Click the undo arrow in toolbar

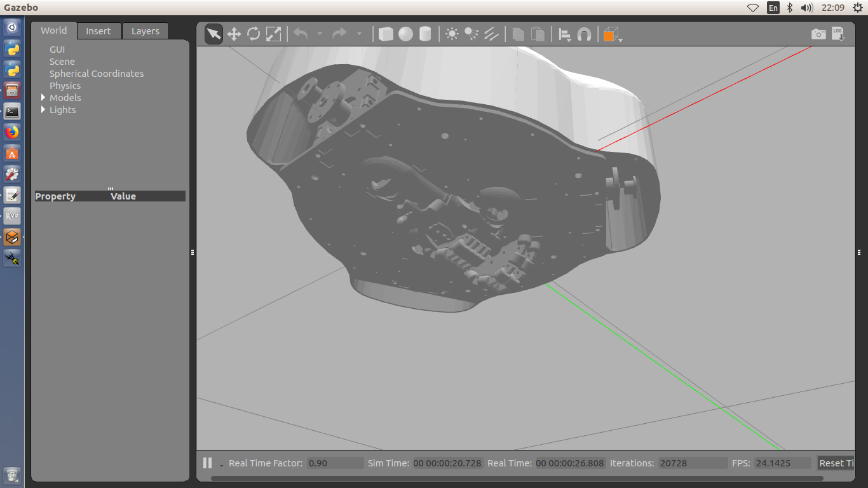(x=301, y=34)
